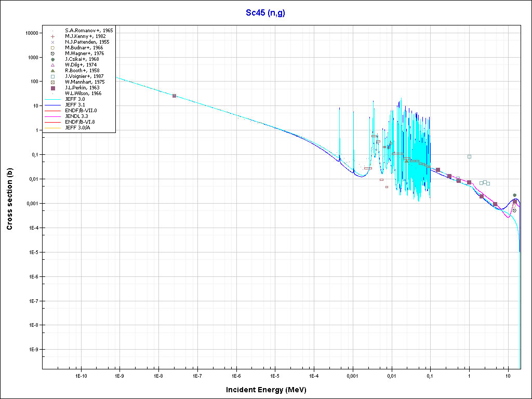
Task: Click the J.Voignier+ 1987 hollow square marker
Action: coord(52,76)
